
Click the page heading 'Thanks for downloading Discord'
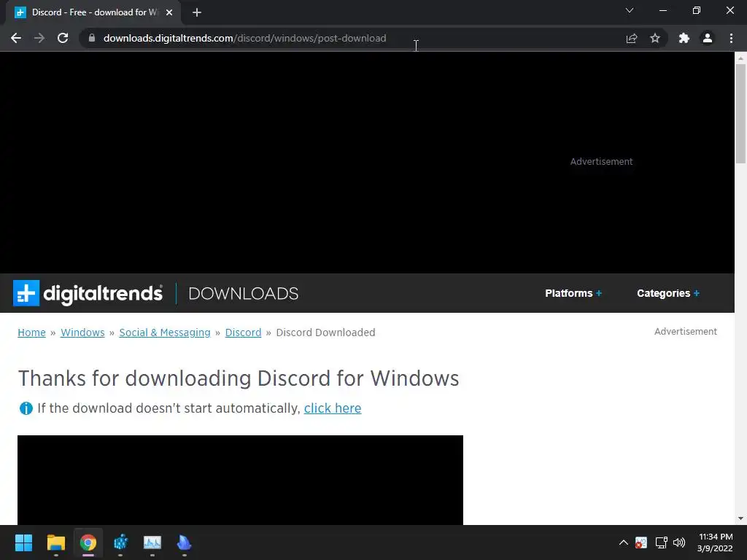(x=239, y=378)
